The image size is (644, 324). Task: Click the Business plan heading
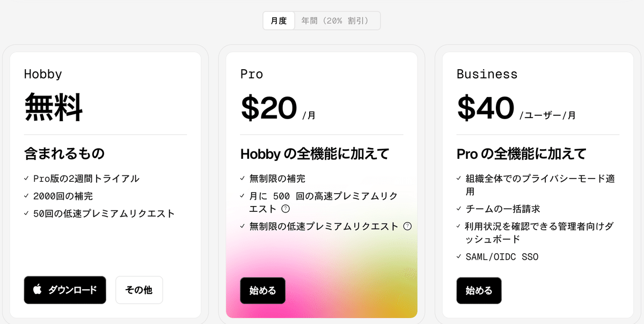pos(487,74)
